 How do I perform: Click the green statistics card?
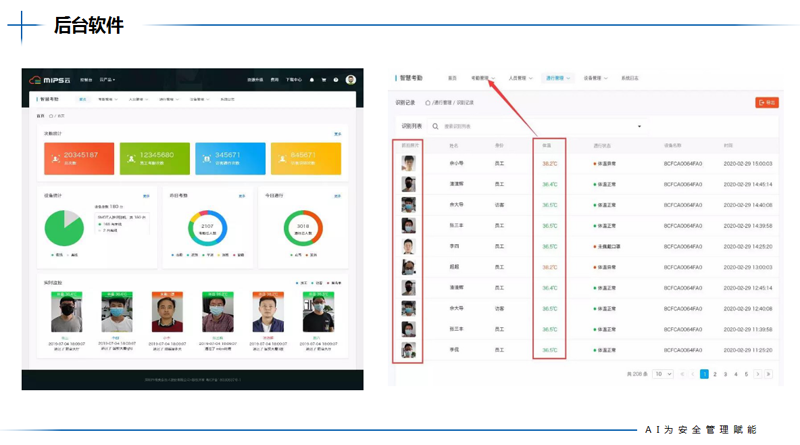(155, 158)
